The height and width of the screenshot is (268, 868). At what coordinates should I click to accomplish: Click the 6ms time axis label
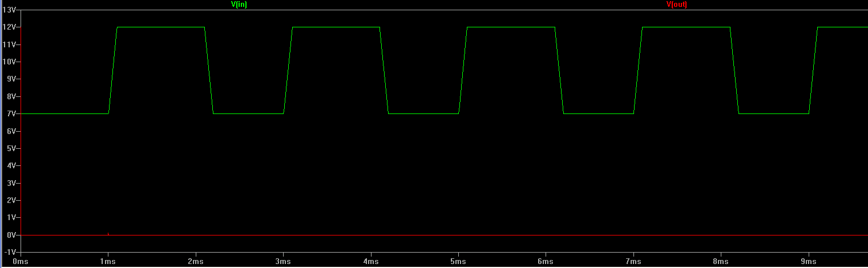pyautogui.click(x=546, y=262)
